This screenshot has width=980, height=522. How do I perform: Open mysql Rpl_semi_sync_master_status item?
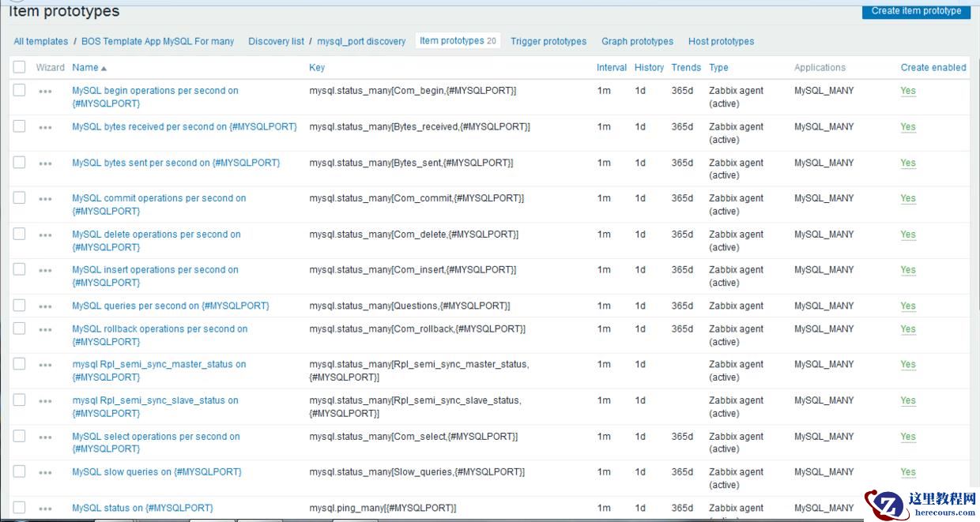159,371
